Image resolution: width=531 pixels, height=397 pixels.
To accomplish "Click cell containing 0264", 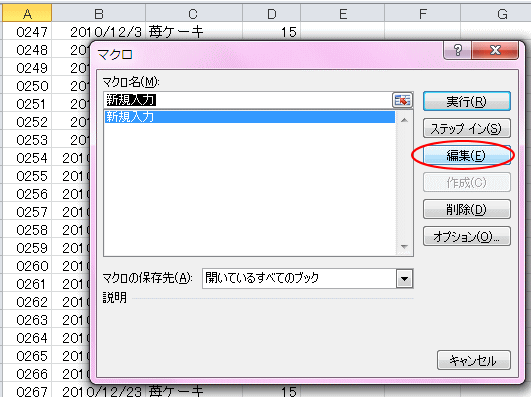I will point(27,338).
